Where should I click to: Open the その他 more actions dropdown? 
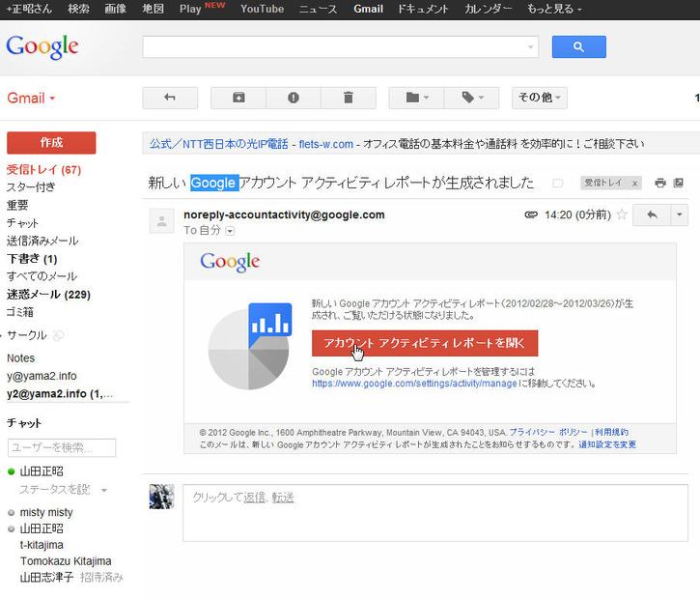click(540, 98)
